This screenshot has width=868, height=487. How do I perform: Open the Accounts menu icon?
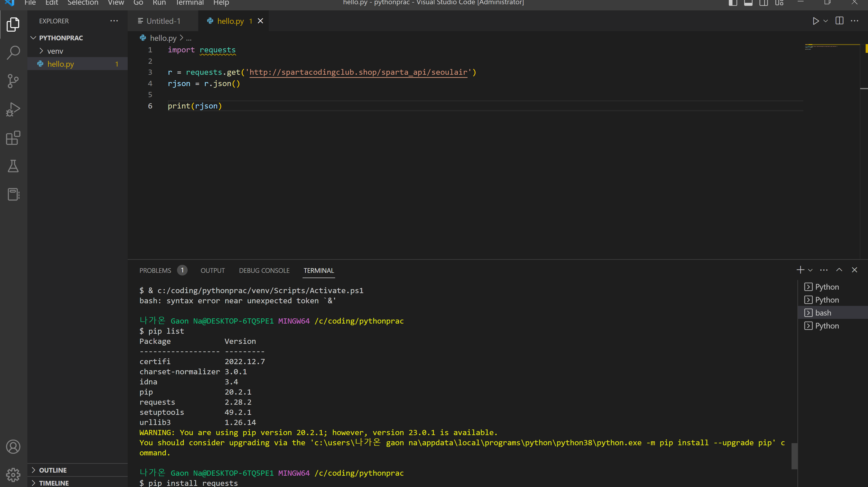[x=13, y=447]
